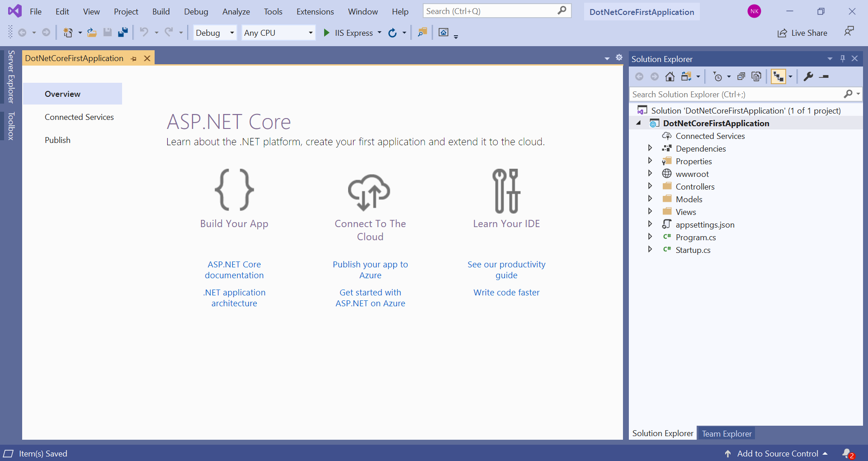This screenshot has height=461, width=868.
Task: Toggle Sync with Active Document button
Action: (x=778, y=76)
